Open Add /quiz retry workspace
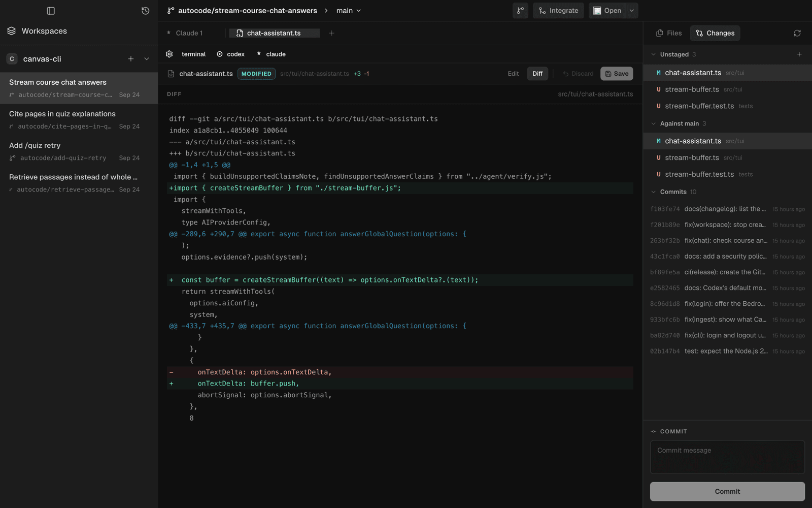This screenshot has height=508, width=812. [79, 151]
